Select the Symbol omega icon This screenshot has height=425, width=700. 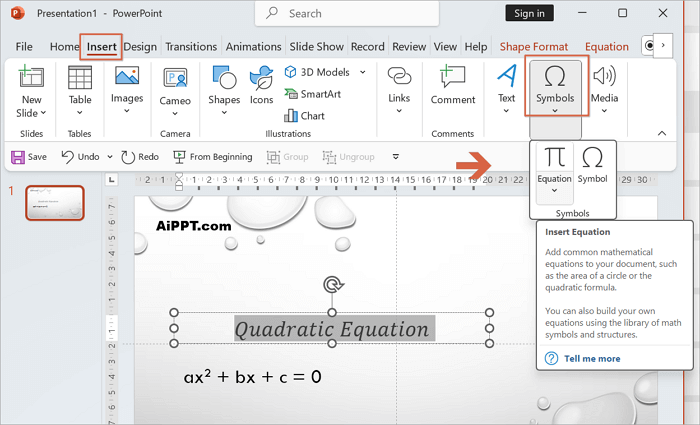[x=592, y=158]
